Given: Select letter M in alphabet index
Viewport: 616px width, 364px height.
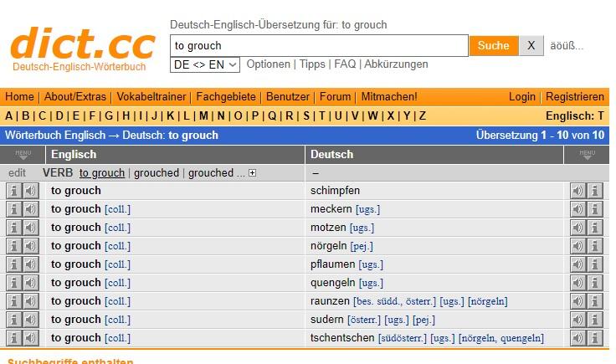Looking at the screenshot, I should coord(203,116).
